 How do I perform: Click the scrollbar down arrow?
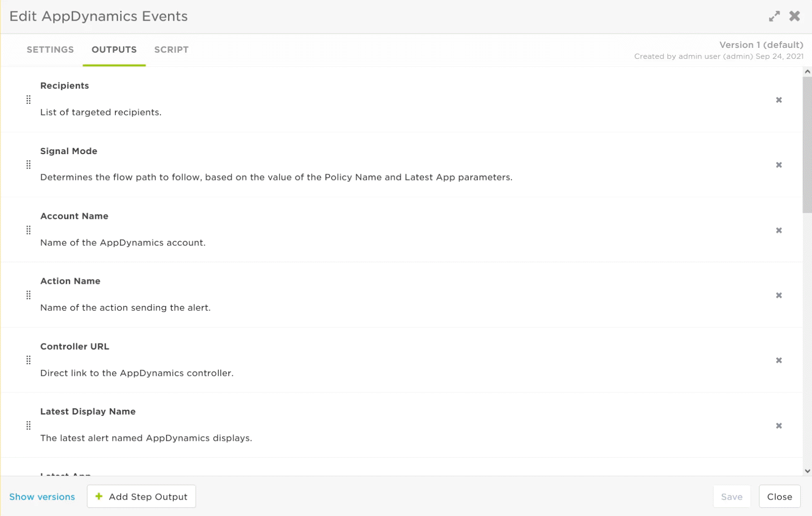pos(807,471)
